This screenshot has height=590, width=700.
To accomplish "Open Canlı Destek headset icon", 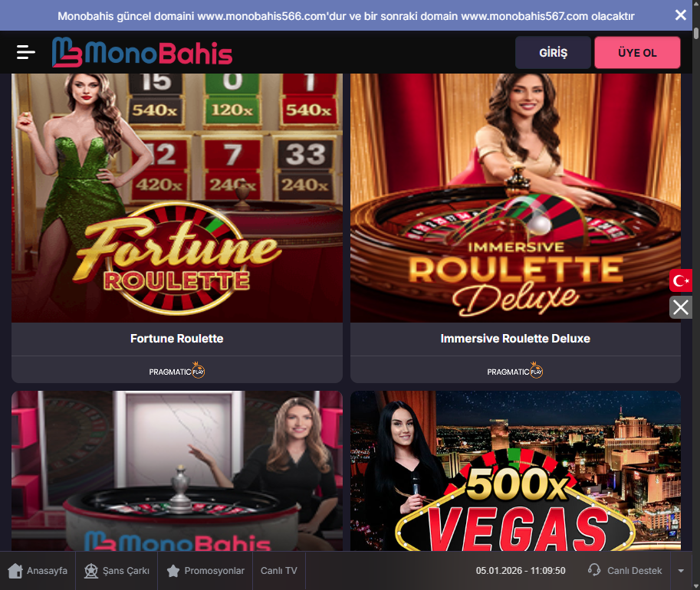I will coord(593,570).
